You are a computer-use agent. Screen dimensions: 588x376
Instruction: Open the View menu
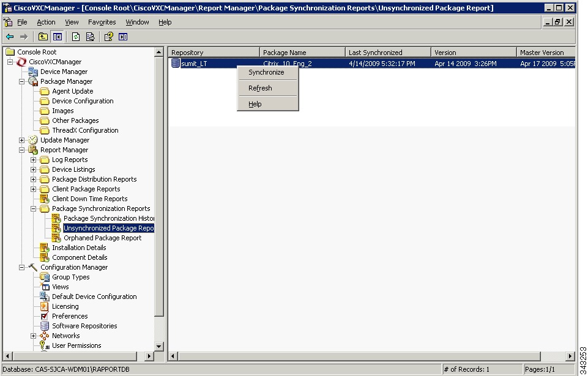click(72, 22)
